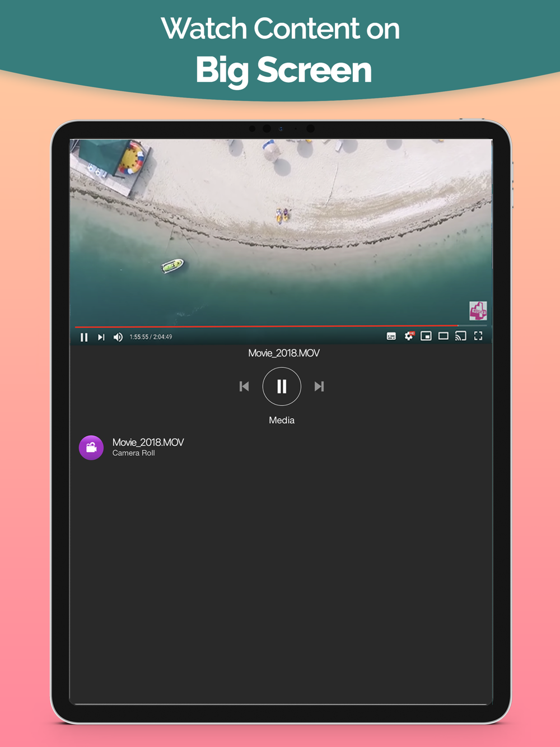Pause the video in the player bar
The height and width of the screenshot is (747, 560).
(84, 337)
